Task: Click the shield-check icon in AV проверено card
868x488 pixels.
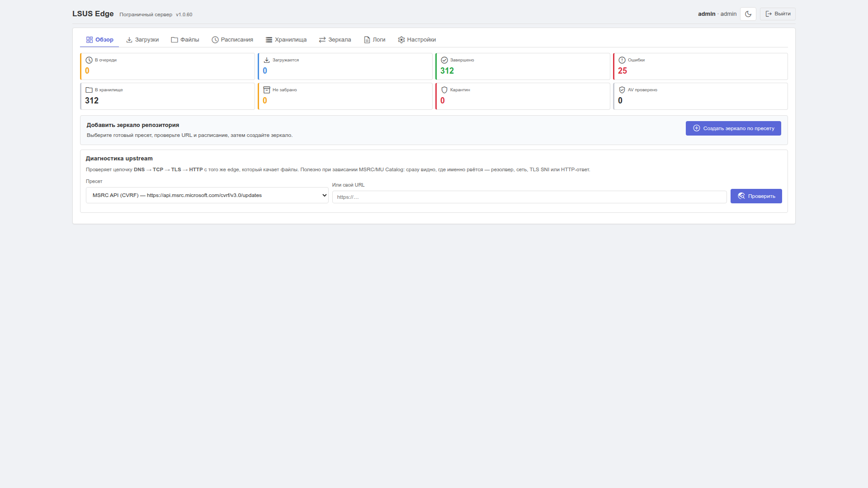Action: [x=622, y=90]
